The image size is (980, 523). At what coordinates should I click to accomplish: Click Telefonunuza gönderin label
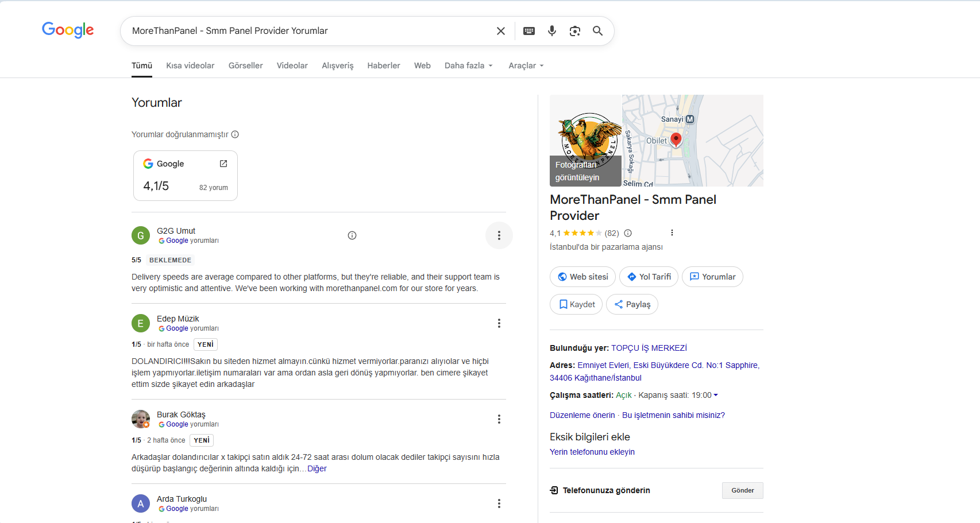pyautogui.click(x=607, y=490)
